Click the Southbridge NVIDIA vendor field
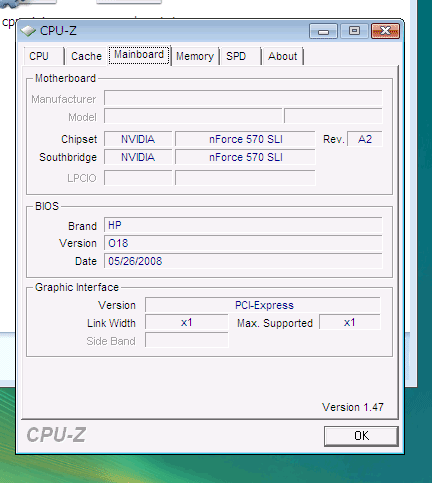This screenshot has width=432, height=483. tap(138, 157)
